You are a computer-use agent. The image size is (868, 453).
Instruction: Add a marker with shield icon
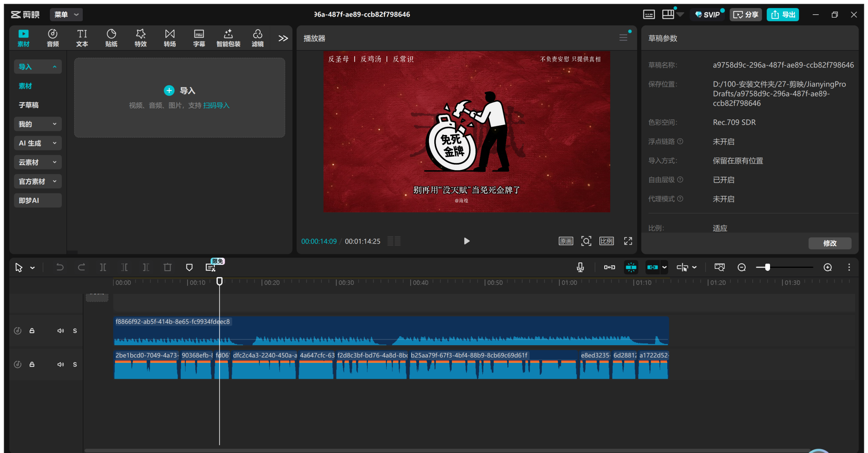click(189, 267)
